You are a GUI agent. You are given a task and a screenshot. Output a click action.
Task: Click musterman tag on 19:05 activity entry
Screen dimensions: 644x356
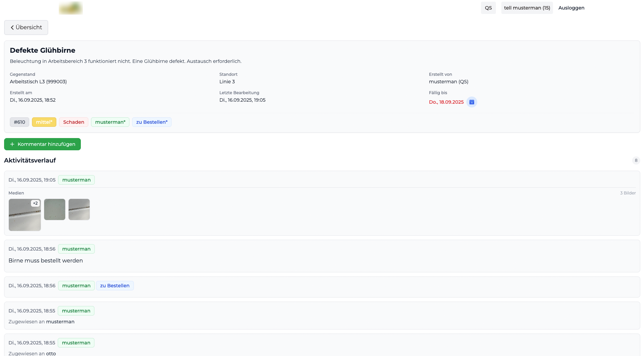click(76, 180)
